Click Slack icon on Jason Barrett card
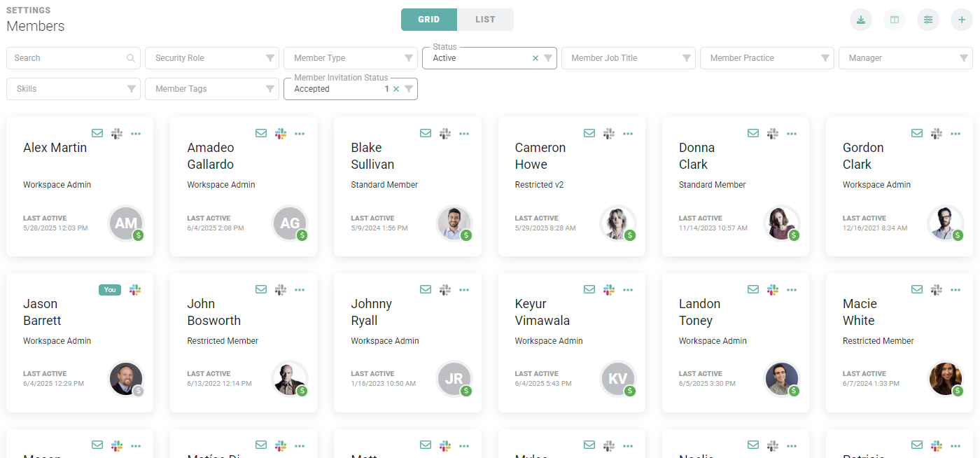980x458 pixels. click(135, 289)
